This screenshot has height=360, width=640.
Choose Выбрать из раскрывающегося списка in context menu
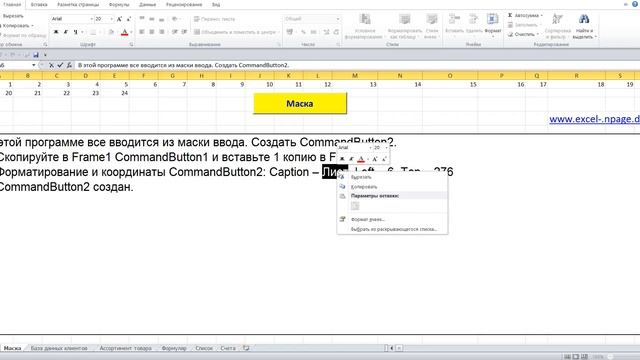tap(393, 229)
